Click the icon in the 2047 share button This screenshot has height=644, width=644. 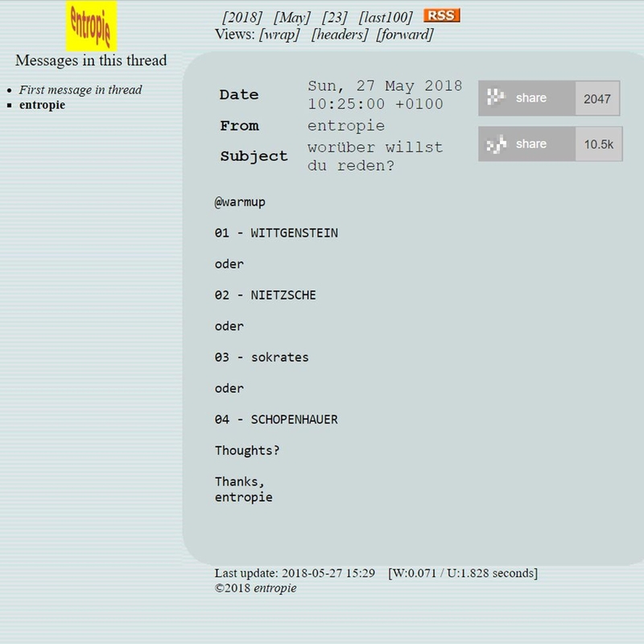click(x=497, y=98)
